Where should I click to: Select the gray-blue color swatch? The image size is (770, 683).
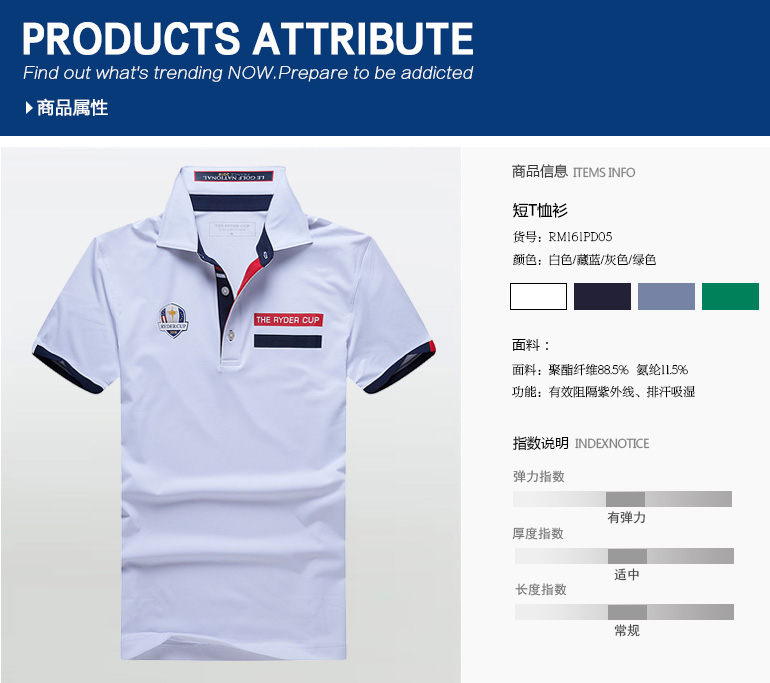tap(666, 296)
